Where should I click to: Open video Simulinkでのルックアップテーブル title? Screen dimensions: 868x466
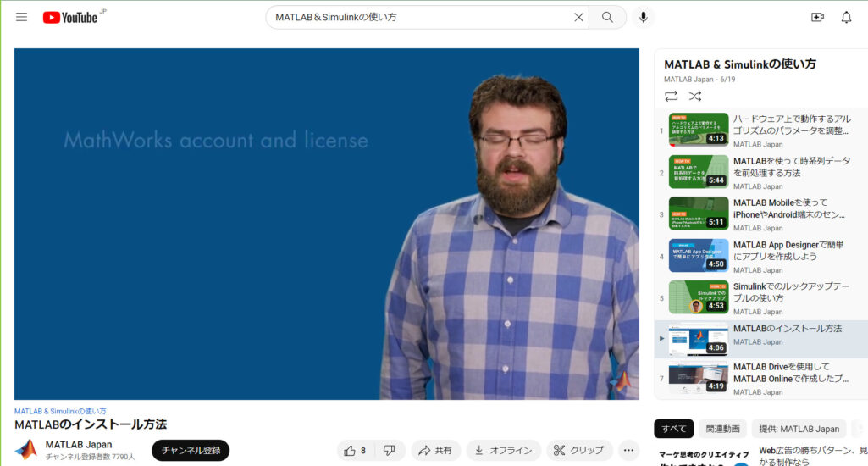791,292
